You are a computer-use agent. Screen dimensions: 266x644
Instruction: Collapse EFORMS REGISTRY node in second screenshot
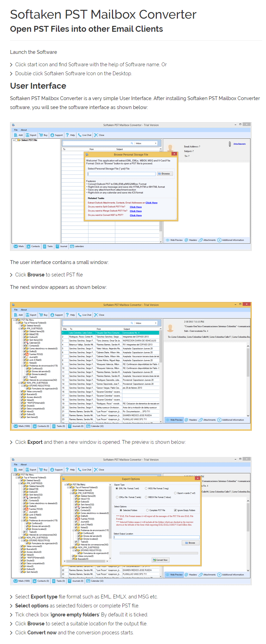click(x=22, y=386)
